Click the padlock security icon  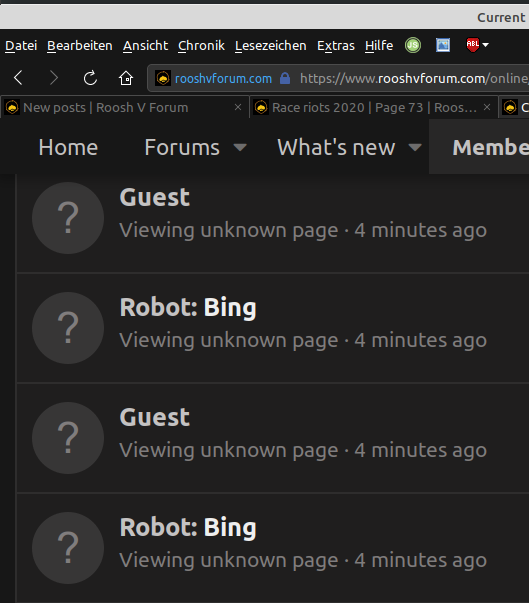pyautogui.click(x=285, y=78)
